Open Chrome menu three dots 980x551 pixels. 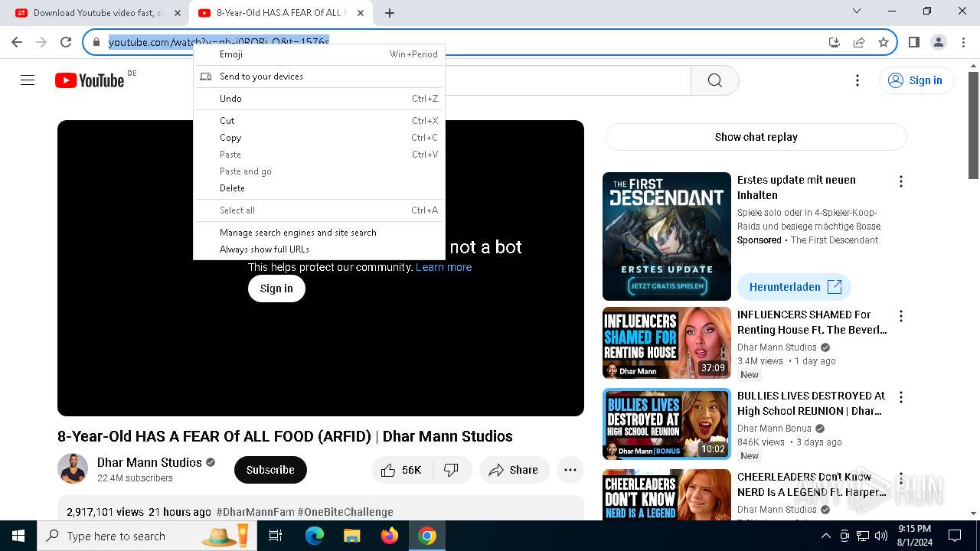(963, 42)
